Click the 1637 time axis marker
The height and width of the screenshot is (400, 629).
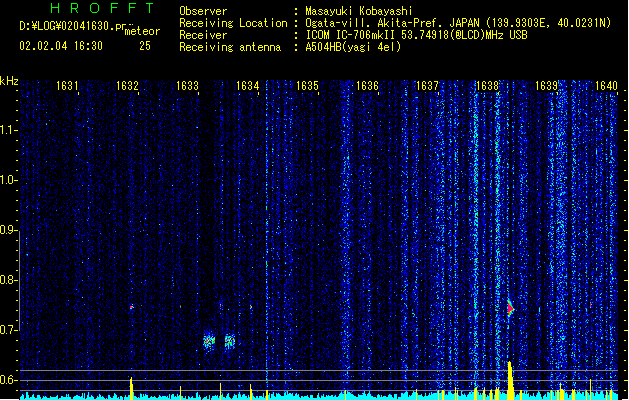pyautogui.click(x=428, y=85)
